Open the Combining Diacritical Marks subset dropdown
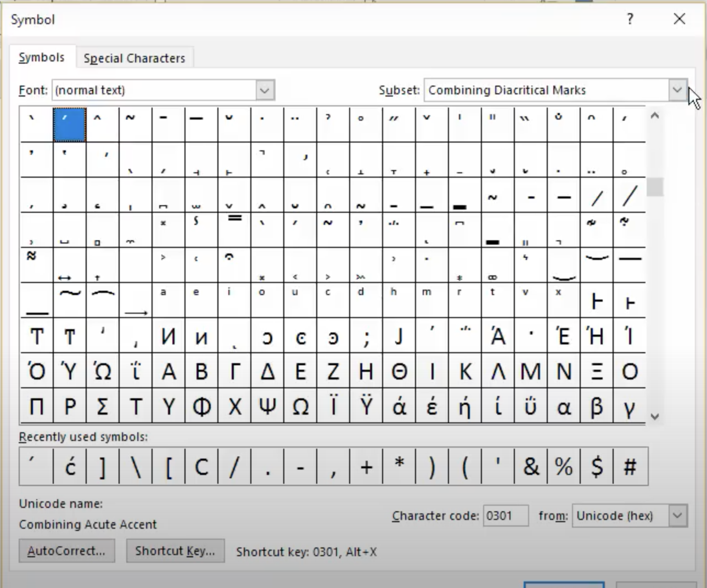The width and height of the screenshot is (707, 588). click(x=677, y=90)
